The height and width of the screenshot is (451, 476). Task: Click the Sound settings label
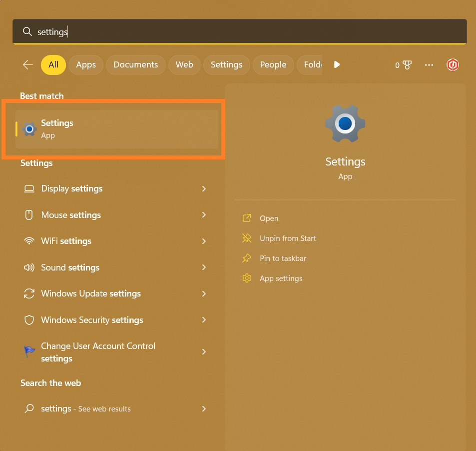[x=70, y=267]
